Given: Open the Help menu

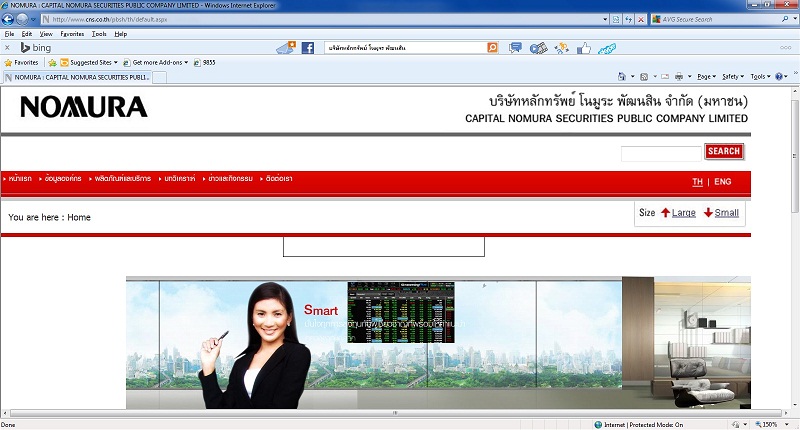Looking at the screenshot, I should coord(120,34).
